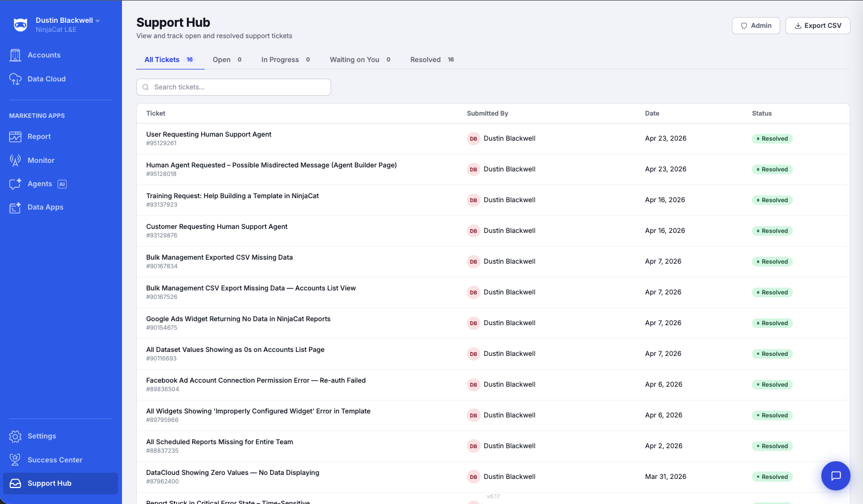Image resolution: width=863 pixels, height=504 pixels.
Task: Click the NinjaCat logo icon
Action: (21, 24)
